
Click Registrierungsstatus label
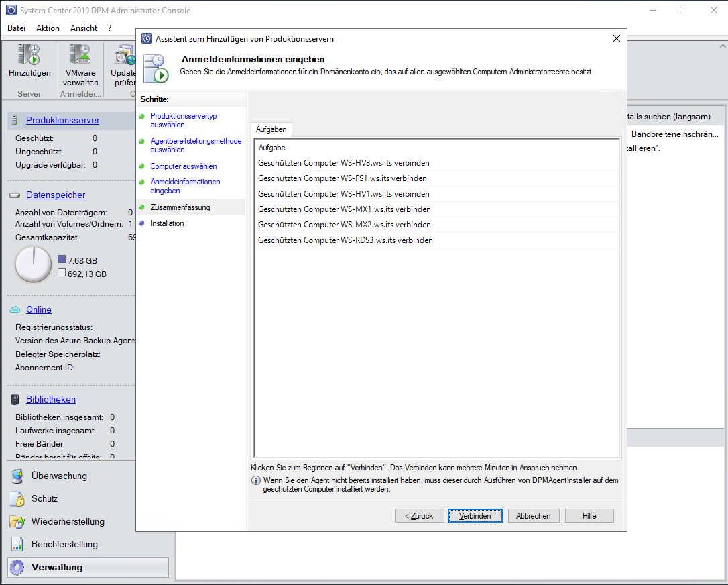pos(54,327)
